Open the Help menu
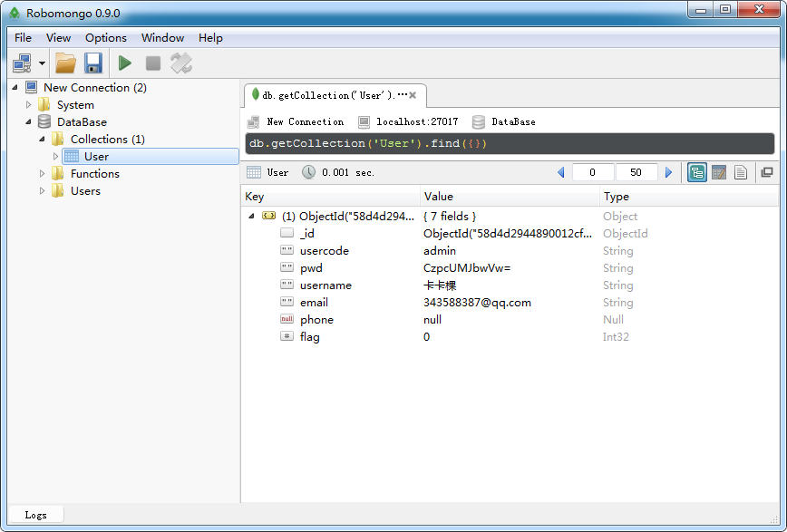 tap(210, 38)
